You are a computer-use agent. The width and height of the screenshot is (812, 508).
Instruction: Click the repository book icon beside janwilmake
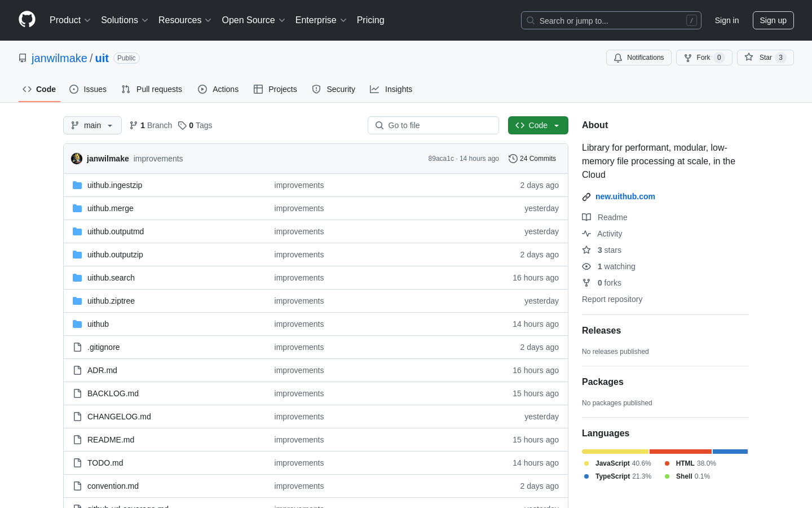point(23,58)
